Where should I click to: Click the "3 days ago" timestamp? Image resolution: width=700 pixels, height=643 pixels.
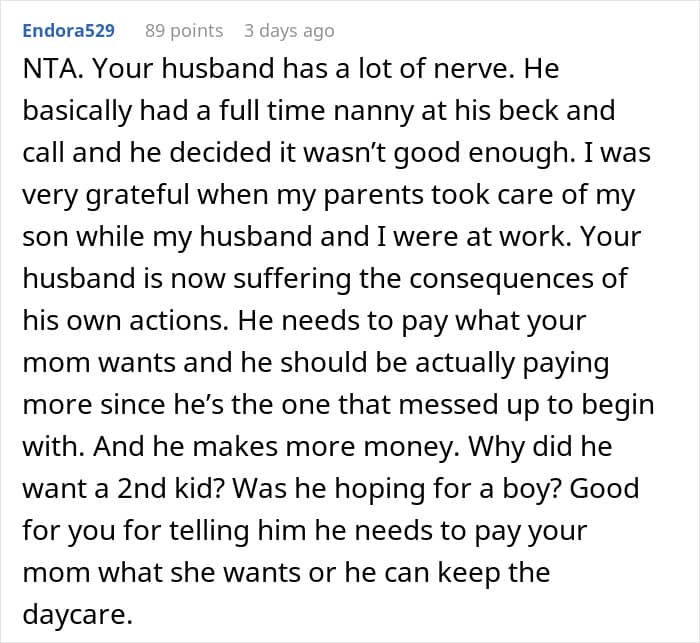coord(289,31)
